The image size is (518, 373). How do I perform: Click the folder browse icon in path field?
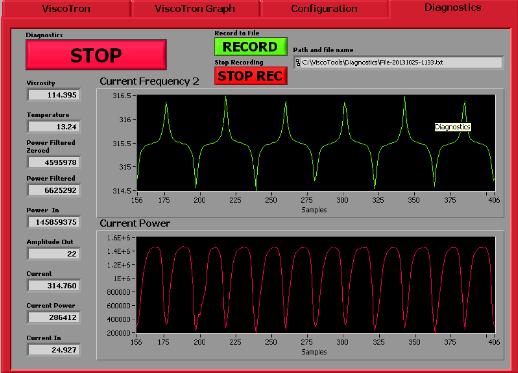[298, 62]
